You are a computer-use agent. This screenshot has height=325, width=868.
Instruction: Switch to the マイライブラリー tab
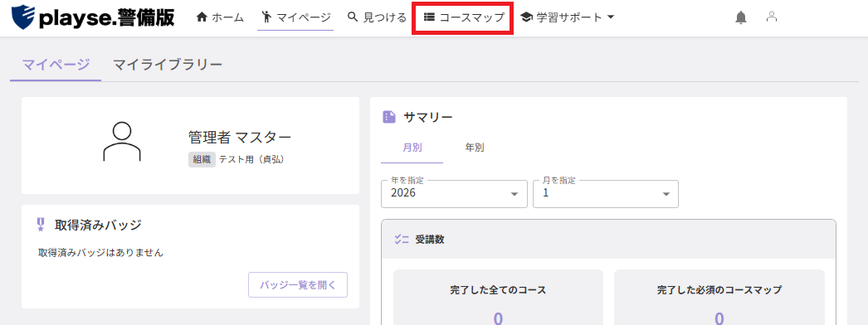pos(168,65)
